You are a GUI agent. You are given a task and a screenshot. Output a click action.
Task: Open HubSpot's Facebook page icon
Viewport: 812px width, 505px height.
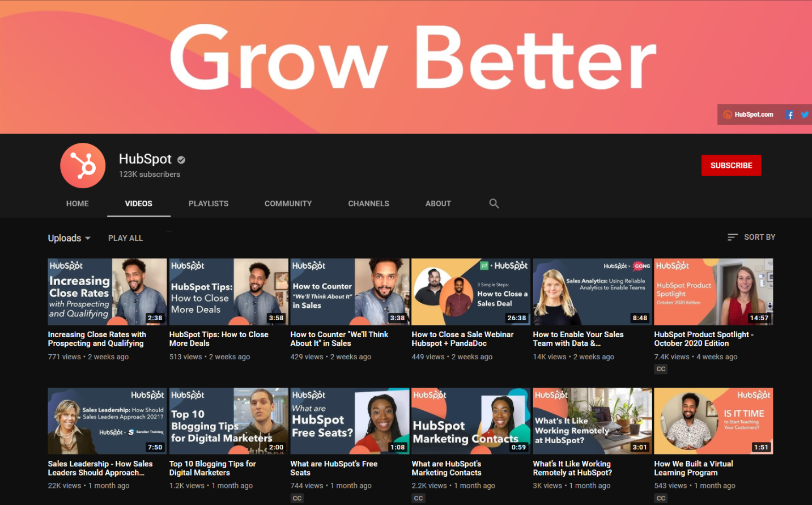tap(789, 114)
